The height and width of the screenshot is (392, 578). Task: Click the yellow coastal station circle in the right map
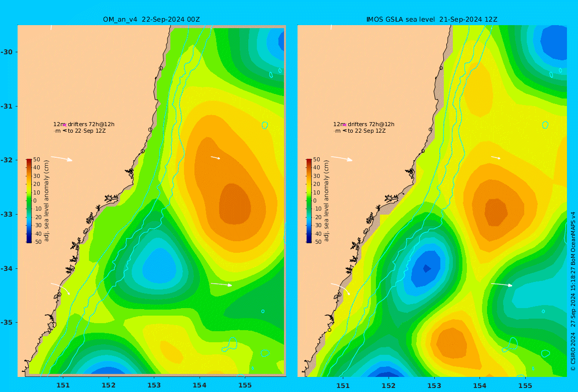point(330,330)
